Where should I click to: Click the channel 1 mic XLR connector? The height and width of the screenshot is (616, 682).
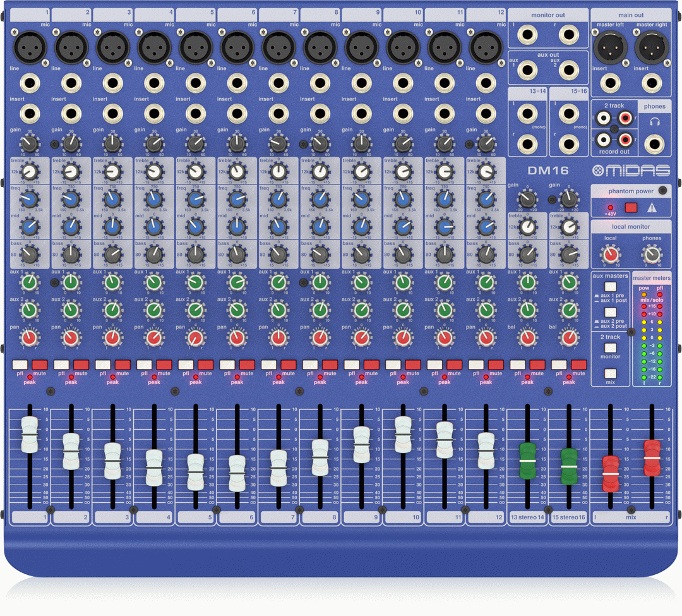(30, 47)
